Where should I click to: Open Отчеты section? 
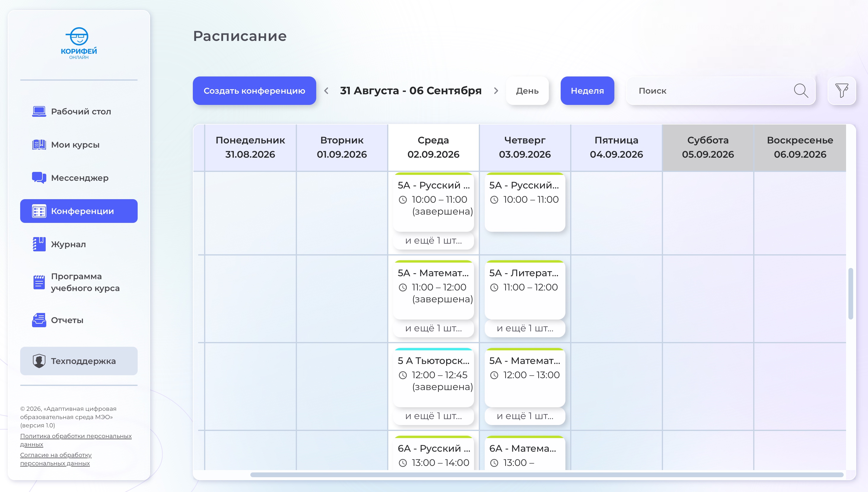click(x=79, y=320)
